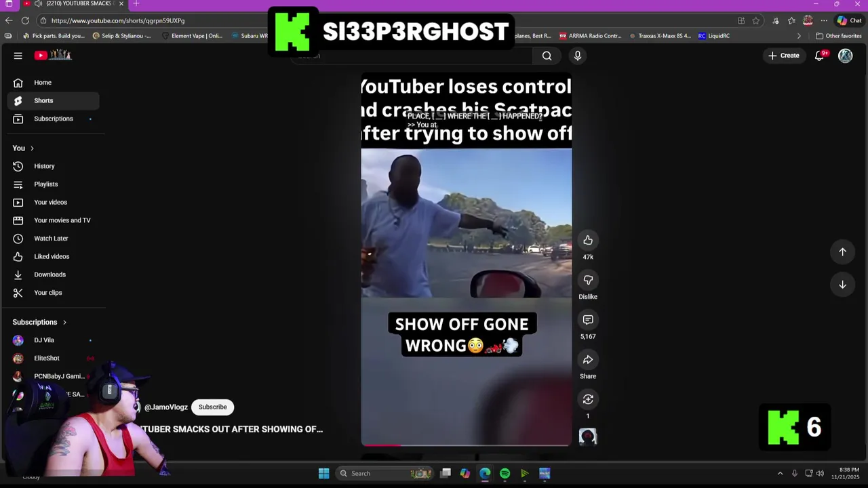Click the Shorts video progress bar
Image resolution: width=868 pixels, height=488 pixels.
coord(466,445)
